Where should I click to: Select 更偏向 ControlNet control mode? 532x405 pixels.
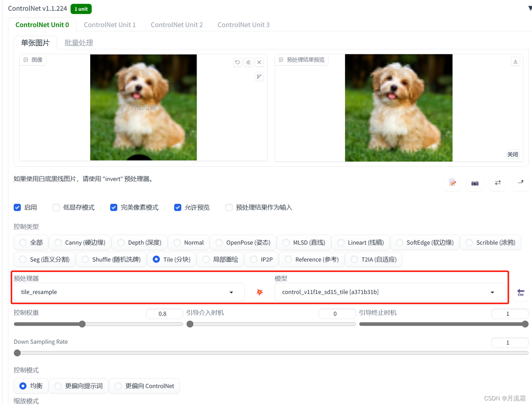coord(145,386)
